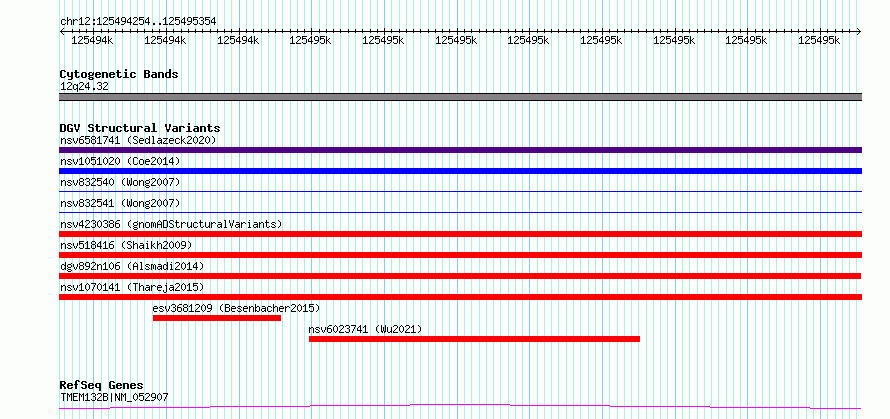
Task: Select the red nsv6023741 variant bar
Action: tap(475, 339)
